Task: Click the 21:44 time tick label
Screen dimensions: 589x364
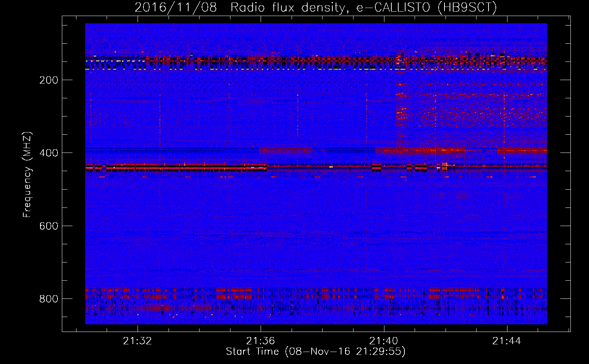Action: tap(507, 341)
